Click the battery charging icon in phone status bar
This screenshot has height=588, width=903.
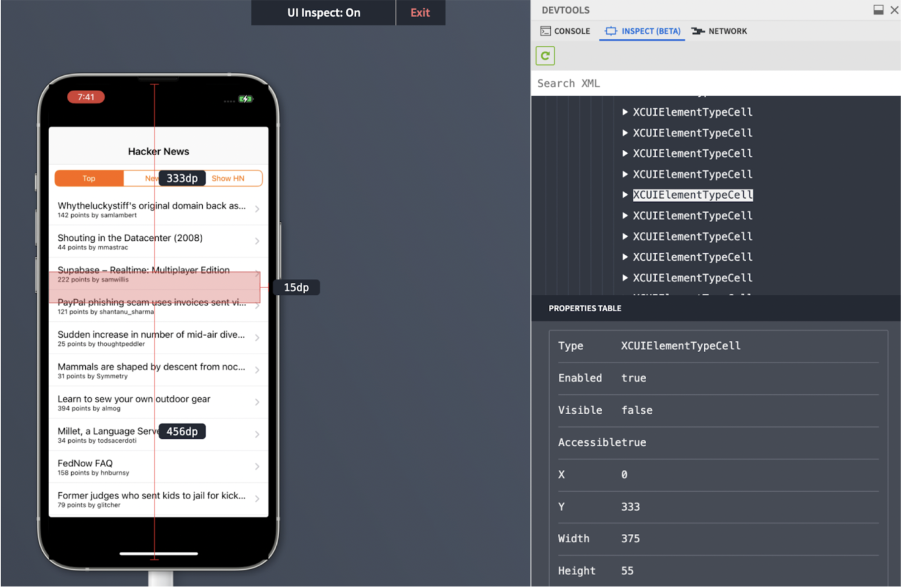click(245, 99)
